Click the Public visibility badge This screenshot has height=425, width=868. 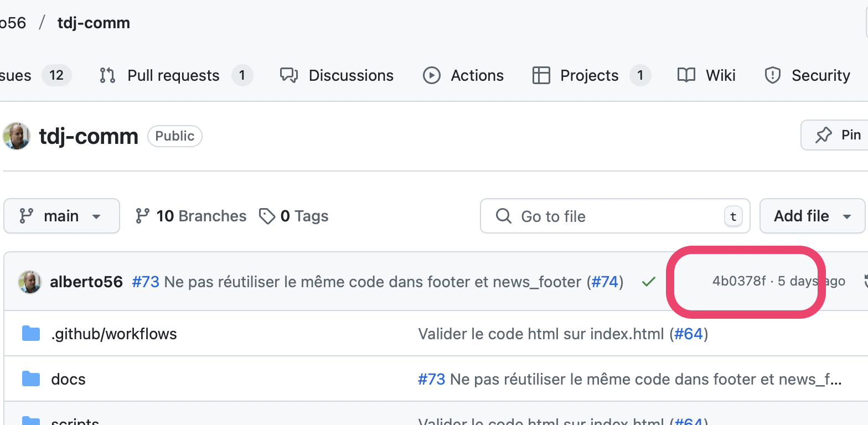175,136
